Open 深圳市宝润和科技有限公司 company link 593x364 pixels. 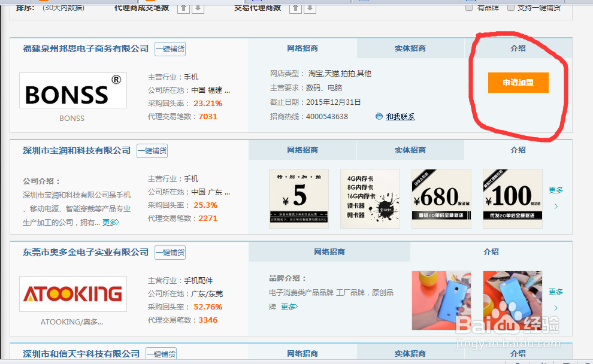click(x=77, y=150)
